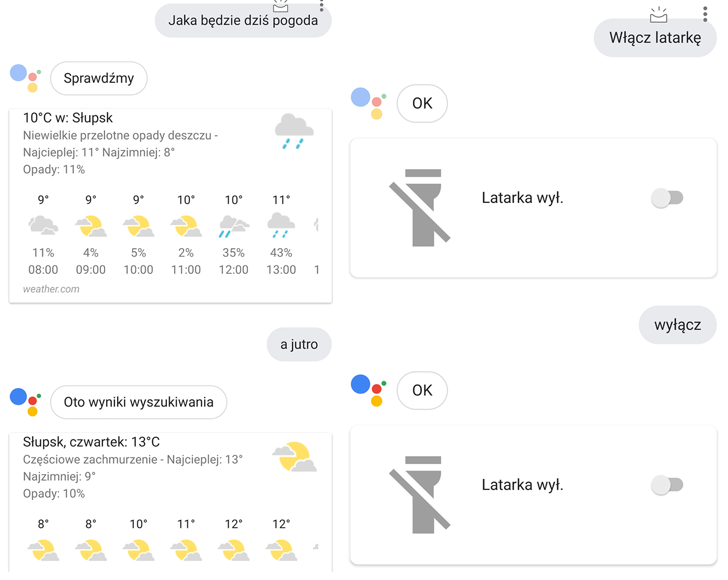Viewport: 728px width, 580px height.
Task: Tap the inbox tray icon above Włącz latarkę
Action: 658,15
